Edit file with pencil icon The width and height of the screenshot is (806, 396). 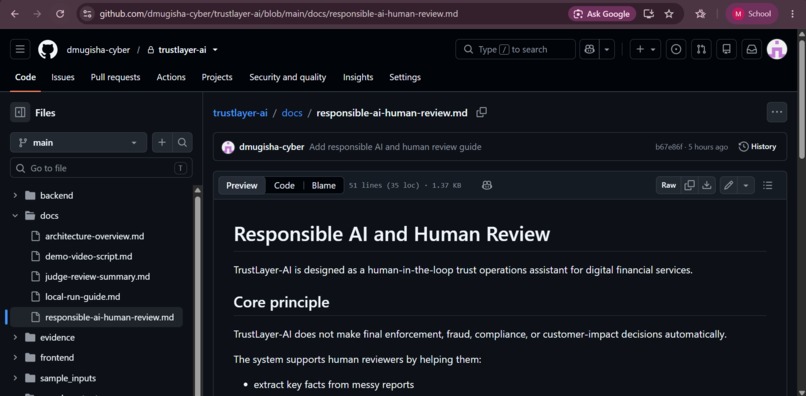(728, 185)
